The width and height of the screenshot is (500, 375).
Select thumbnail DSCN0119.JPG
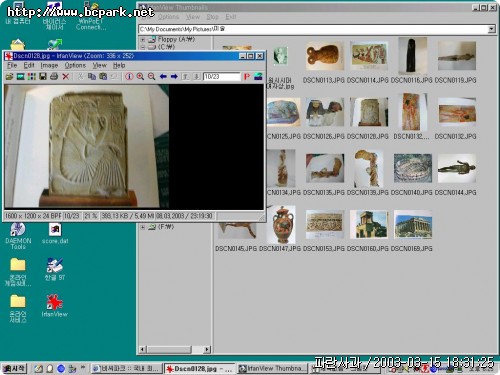tap(456, 56)
